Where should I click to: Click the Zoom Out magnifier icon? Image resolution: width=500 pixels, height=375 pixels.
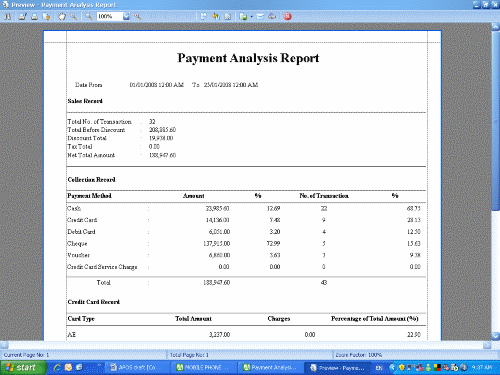click(x=89, y=16)
